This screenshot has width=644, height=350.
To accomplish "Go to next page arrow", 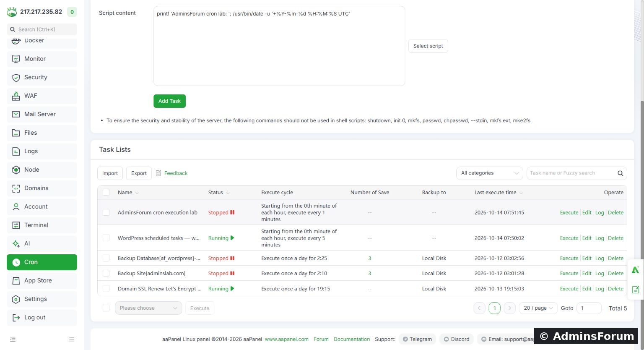I will click(x=509, y=308).
